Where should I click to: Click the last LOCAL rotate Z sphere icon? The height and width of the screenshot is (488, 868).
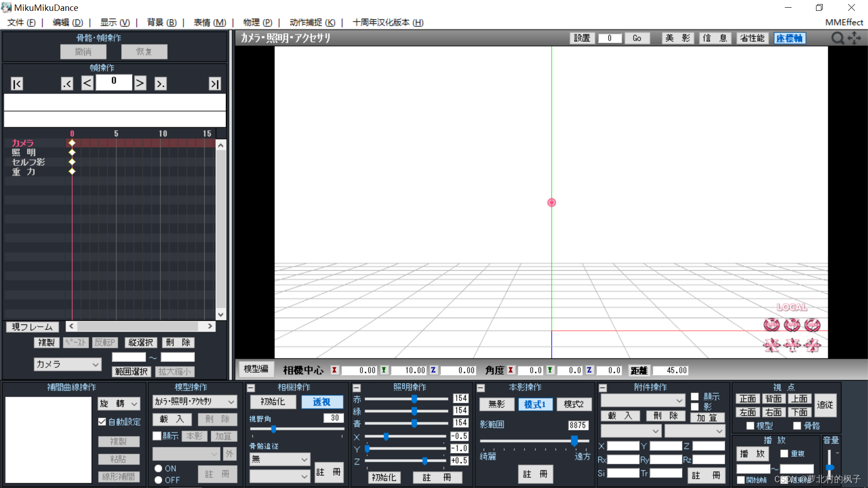coord(812,325)
